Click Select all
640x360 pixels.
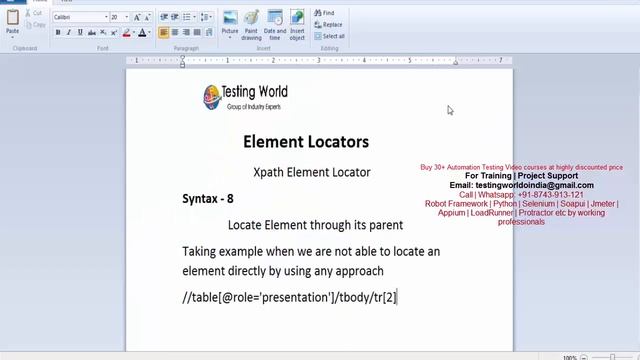click(330, 36)
